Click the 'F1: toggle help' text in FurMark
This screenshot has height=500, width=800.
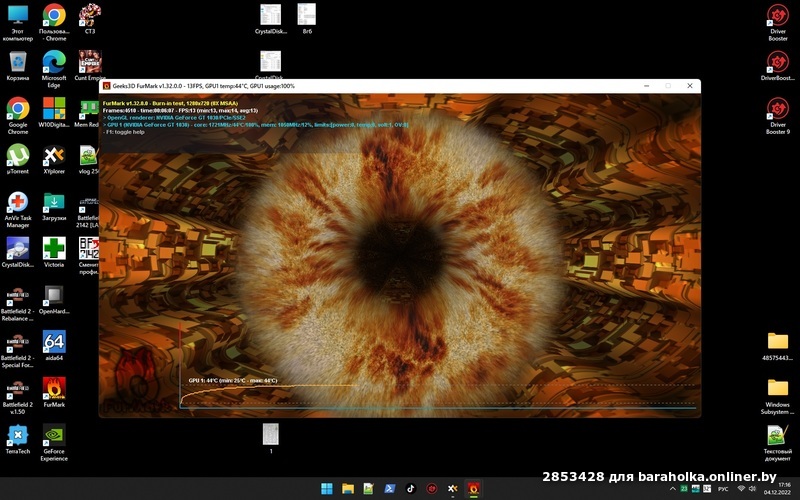coord(124,132)
